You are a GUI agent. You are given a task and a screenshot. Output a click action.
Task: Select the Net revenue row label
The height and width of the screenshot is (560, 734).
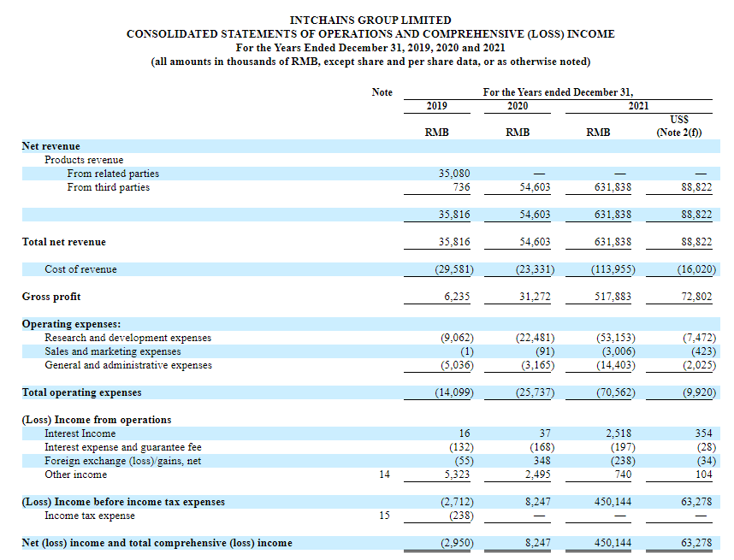tap(51, 146)
